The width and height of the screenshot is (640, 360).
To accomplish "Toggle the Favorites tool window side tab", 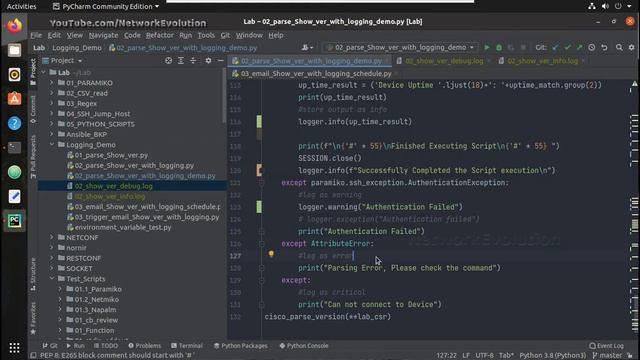I will click(33, 318).
